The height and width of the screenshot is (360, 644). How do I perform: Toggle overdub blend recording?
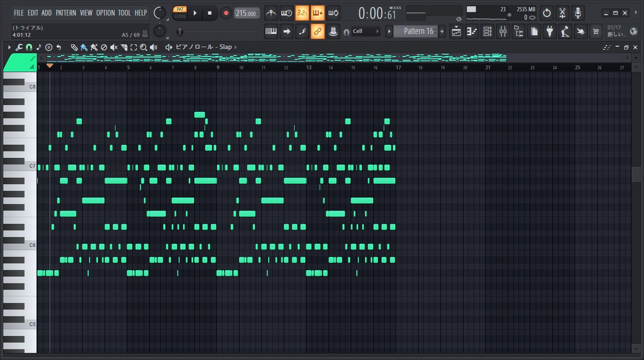pos(318,13)
